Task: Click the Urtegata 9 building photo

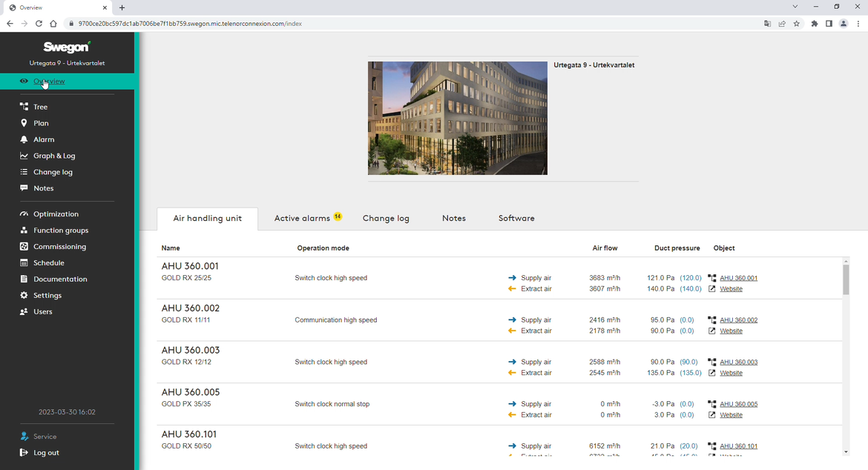Action: tap(458, 119)
